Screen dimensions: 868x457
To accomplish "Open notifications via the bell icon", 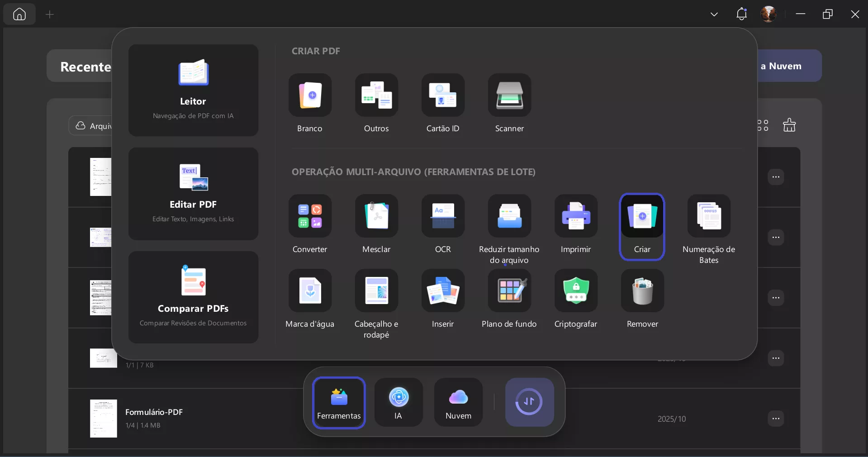I will point(741,14).
